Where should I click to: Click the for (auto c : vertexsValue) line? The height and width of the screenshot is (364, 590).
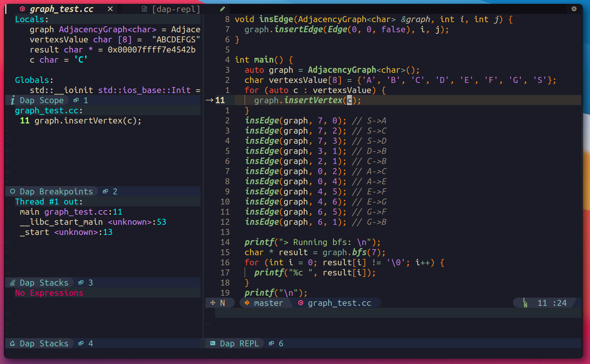click(315, 90)
